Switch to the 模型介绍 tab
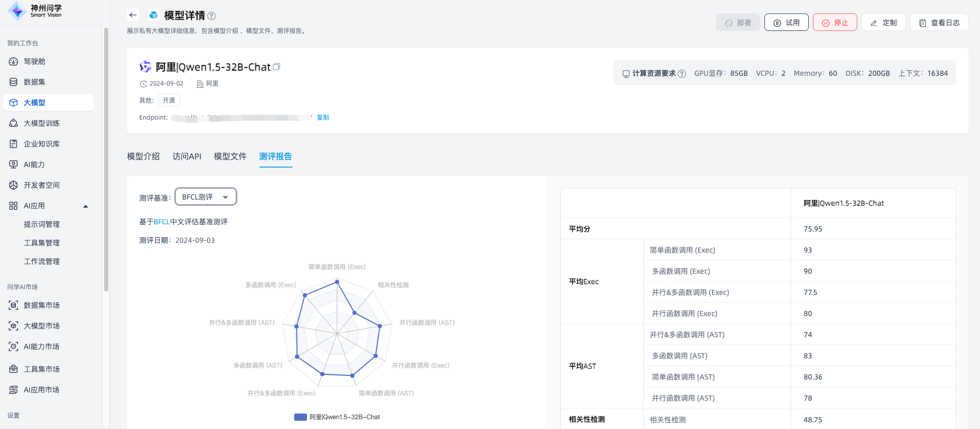 click(143, 156)
